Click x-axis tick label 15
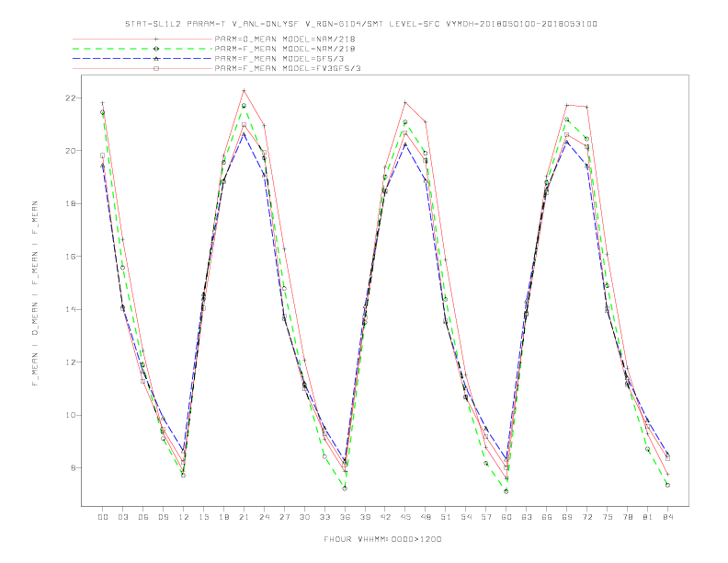Image resolution: width=728 pixels, height=563 pixels. click(x=204, y=517)
